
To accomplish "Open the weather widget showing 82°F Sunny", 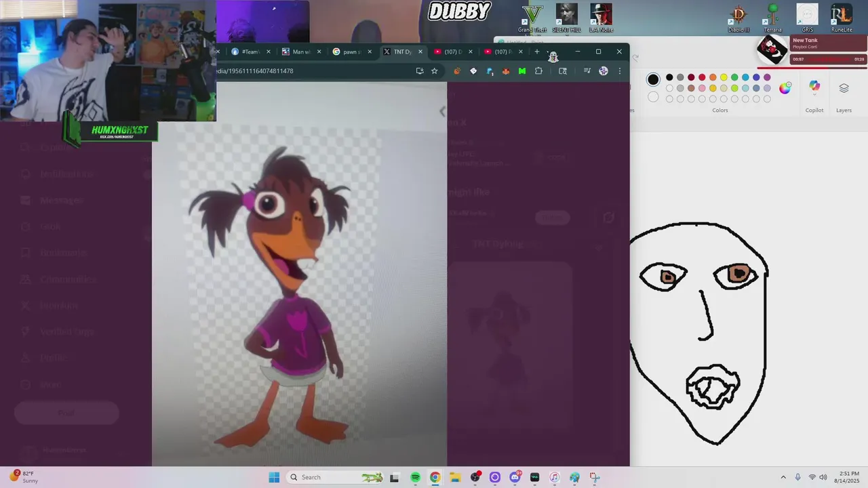I will tap(23, 476).
